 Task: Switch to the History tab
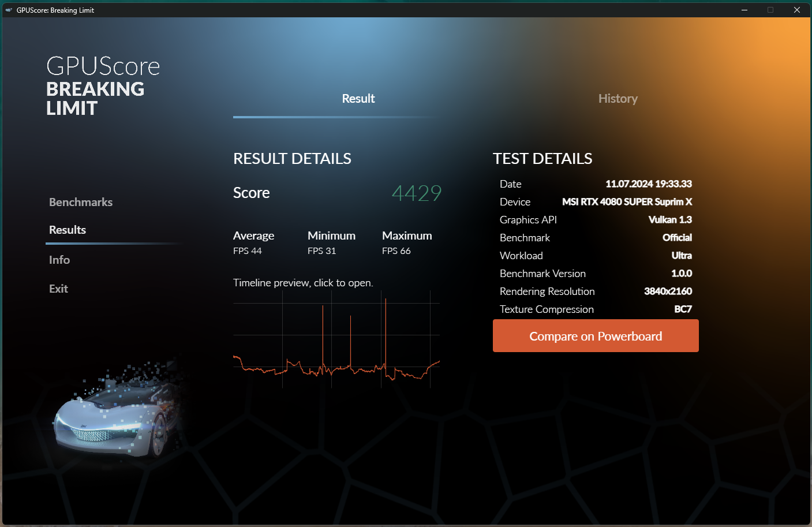click(x=618, y=99)
